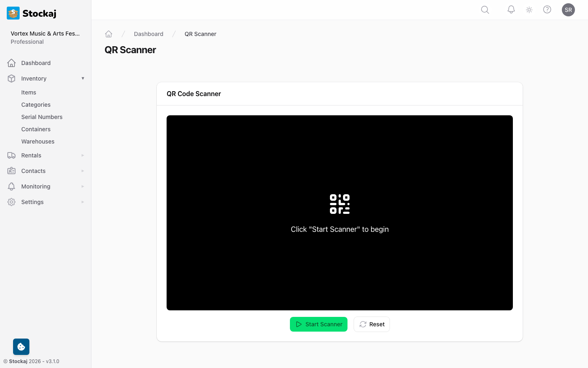Viewport: 588px width, 368px height.
Task: Expand the Settings section
Action: tap(32, 202)
